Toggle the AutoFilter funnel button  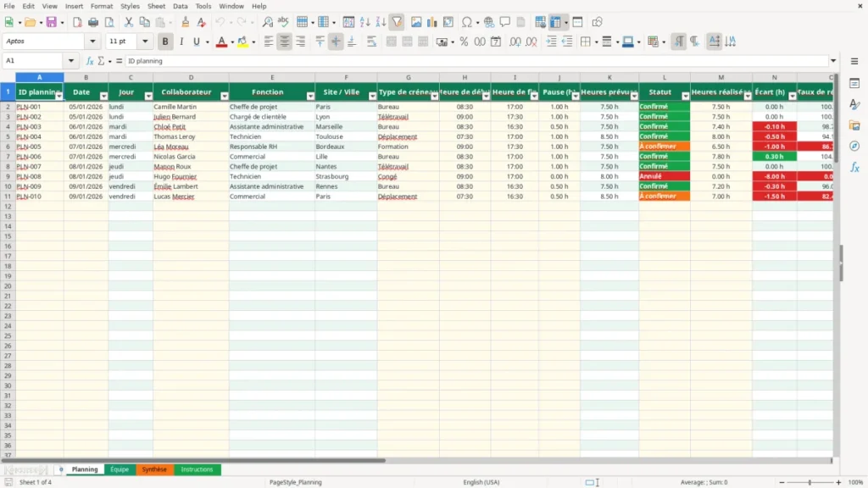coord(397,22)
